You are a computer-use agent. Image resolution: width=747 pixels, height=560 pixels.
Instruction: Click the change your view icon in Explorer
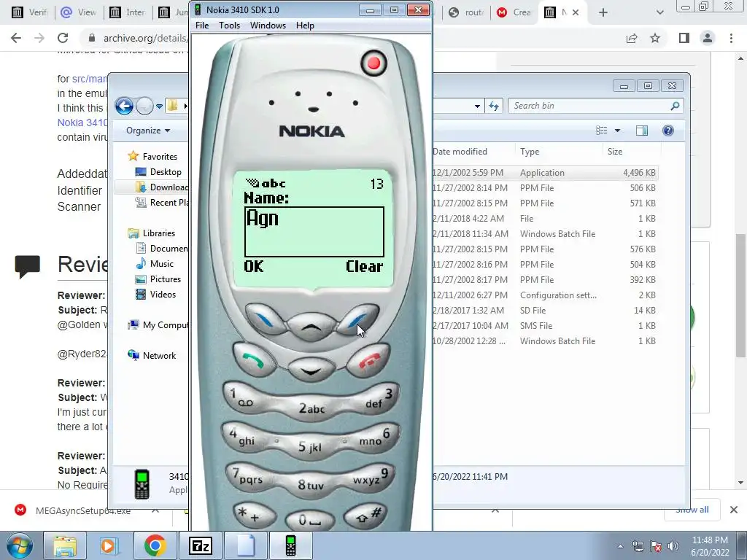pyautogui.click(x=602, y=131)
